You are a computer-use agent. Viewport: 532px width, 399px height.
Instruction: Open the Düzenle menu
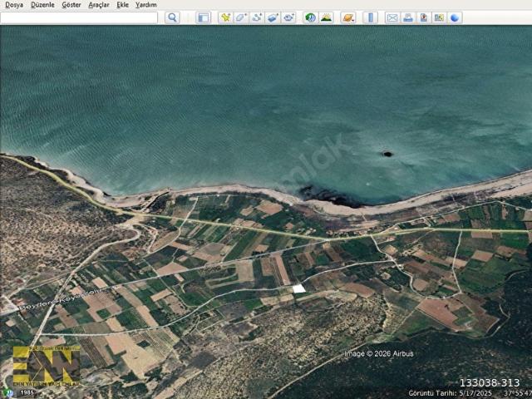(42, 5)
